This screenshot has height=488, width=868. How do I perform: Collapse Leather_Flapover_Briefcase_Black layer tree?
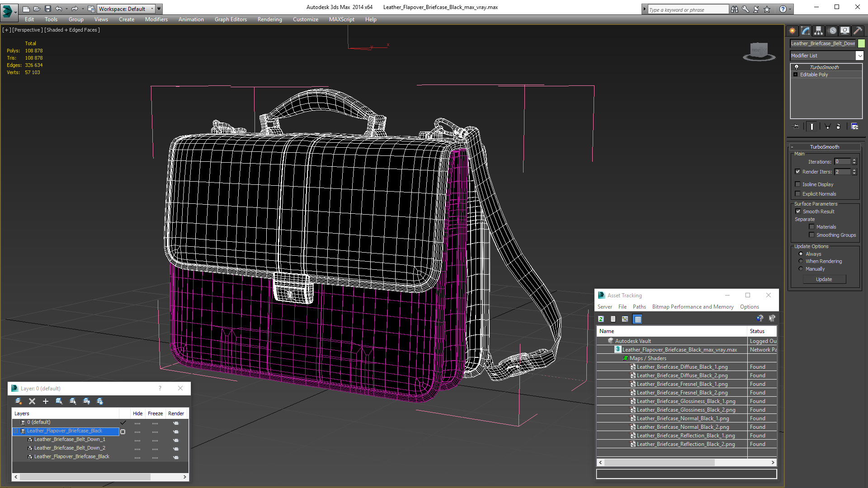(16, 431)
